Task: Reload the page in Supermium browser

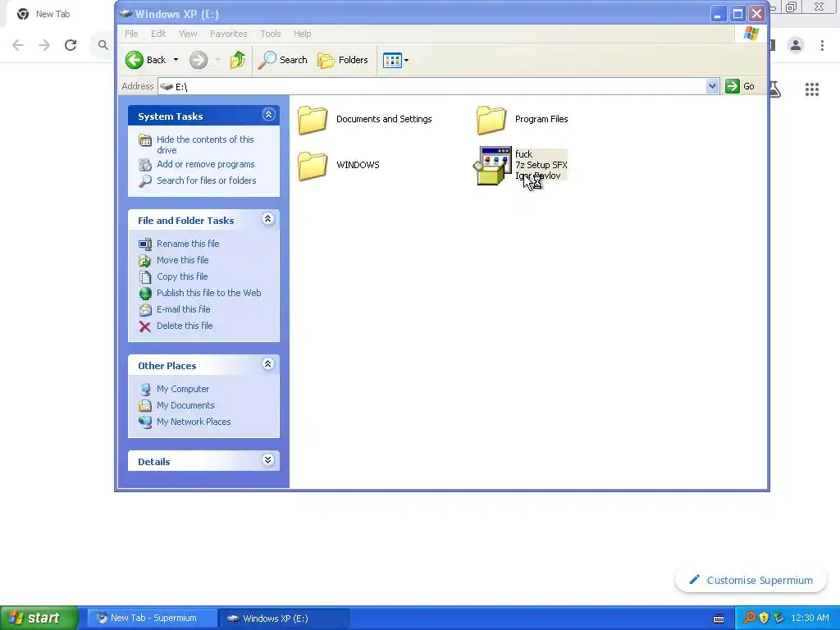Action: coord(71,45)
